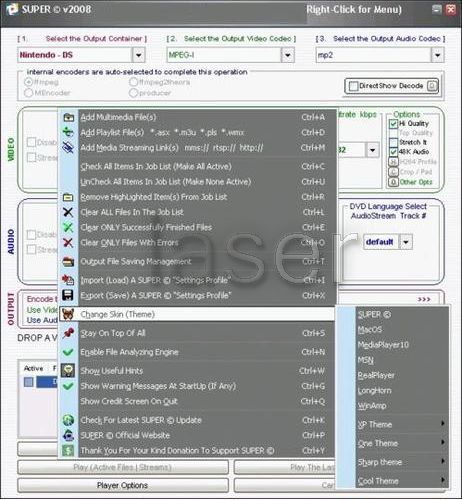Click the Other Opts icon button
Image resolution: width=462 pixels, height=500 pixels.
[x=394, y=182]
